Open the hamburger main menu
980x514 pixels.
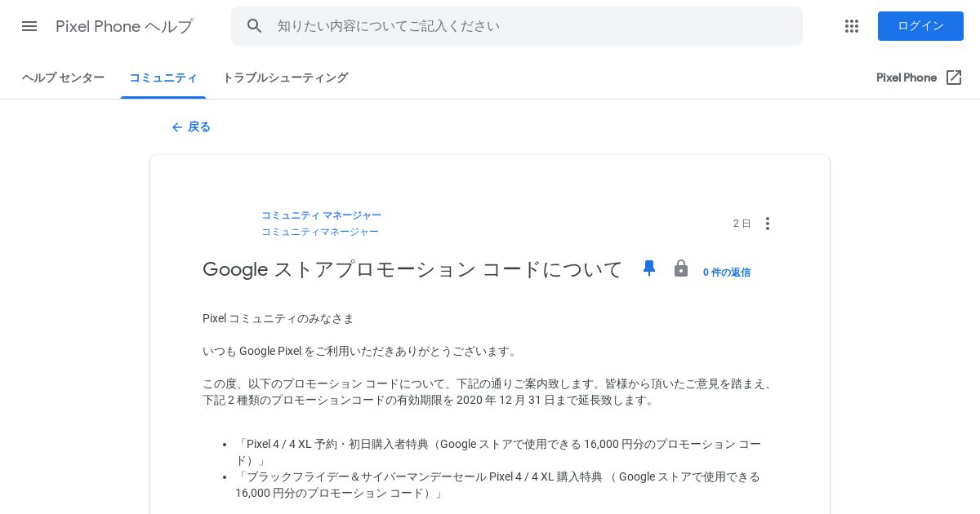(29, 26)
